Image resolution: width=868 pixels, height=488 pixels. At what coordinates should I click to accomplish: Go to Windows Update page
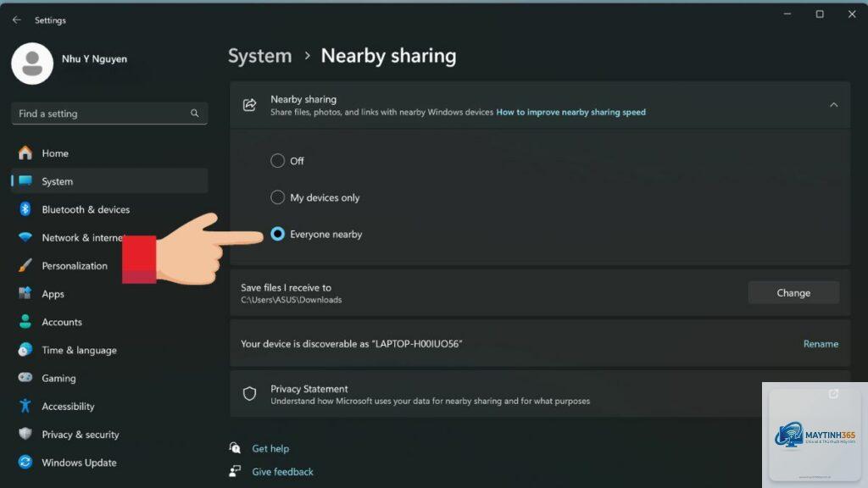tap(109, 462)
